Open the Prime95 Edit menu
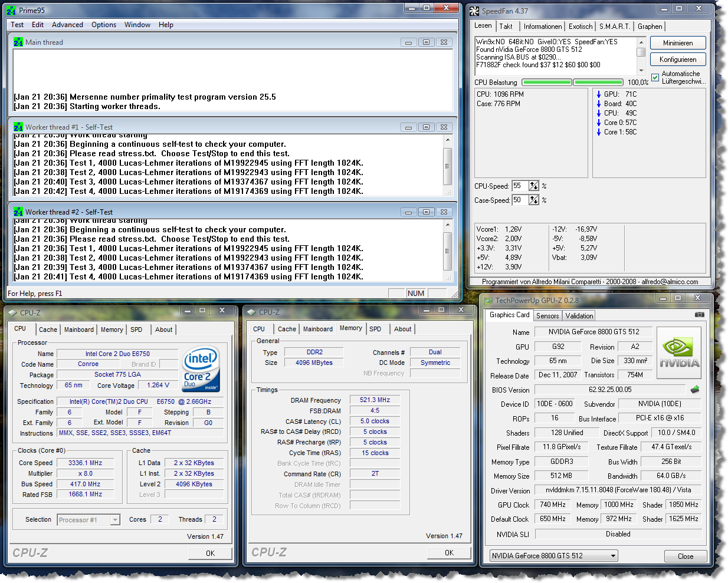The width and height of the screenshot is (728, 583). point(38,25)
